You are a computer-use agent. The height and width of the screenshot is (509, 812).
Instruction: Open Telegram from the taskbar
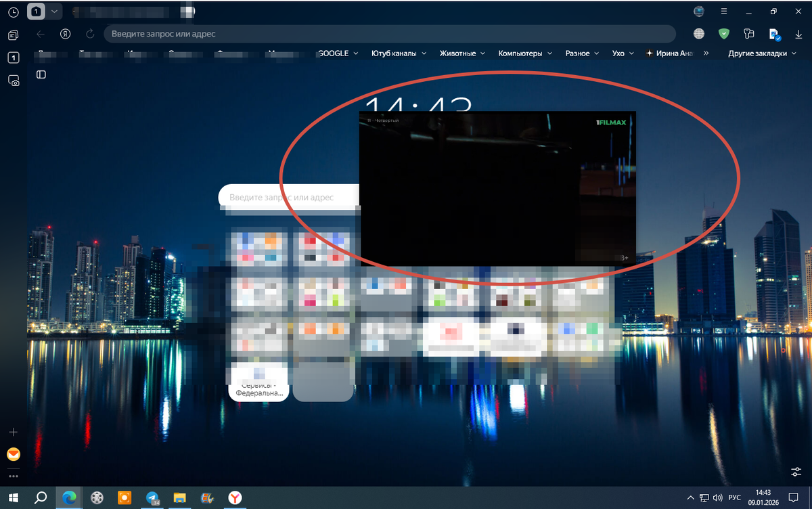[x=152, y=497]
